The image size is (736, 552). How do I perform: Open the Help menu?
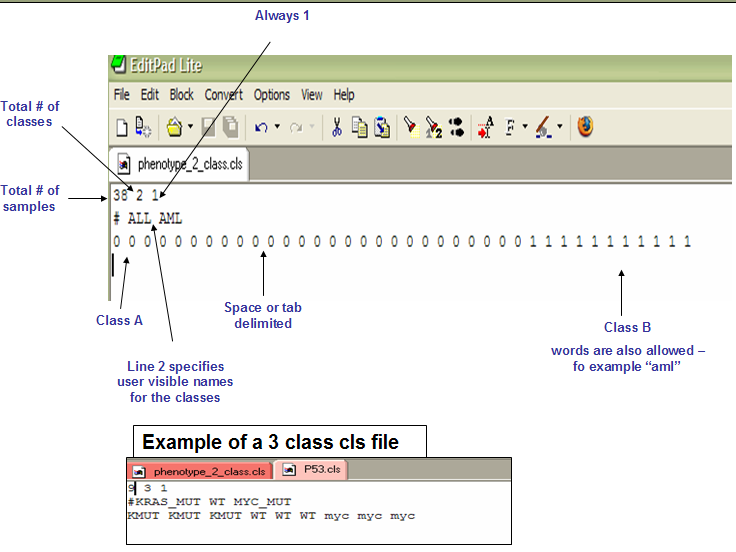click(x=344, y=95)
